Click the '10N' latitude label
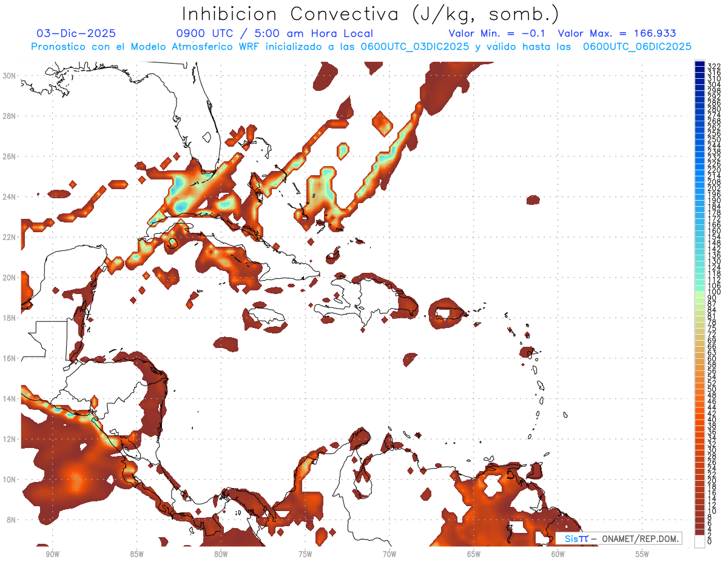 tap(10, 480)
